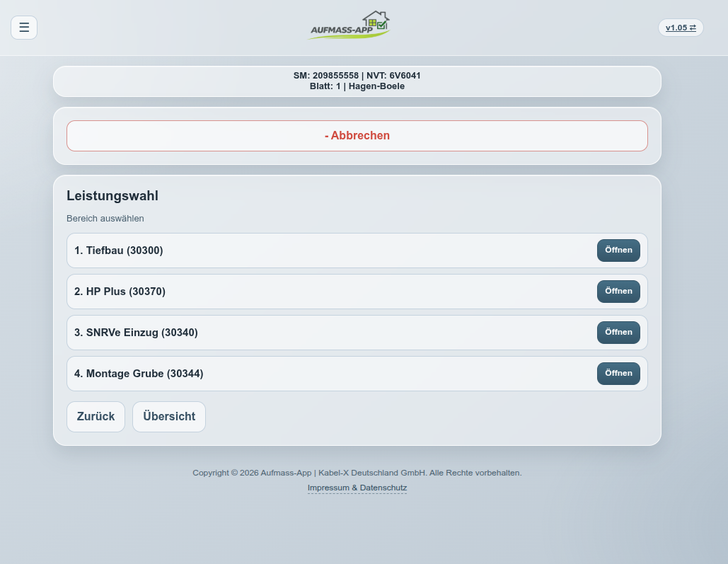Click the Leistungswahl heading
Screen dimensions: 728x564
point(112,196)
